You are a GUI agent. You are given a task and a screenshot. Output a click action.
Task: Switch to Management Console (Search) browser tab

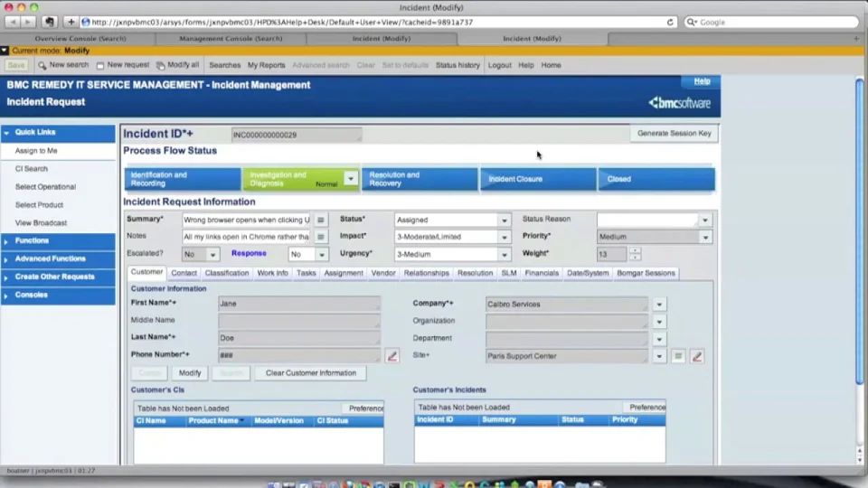point(231,39)
